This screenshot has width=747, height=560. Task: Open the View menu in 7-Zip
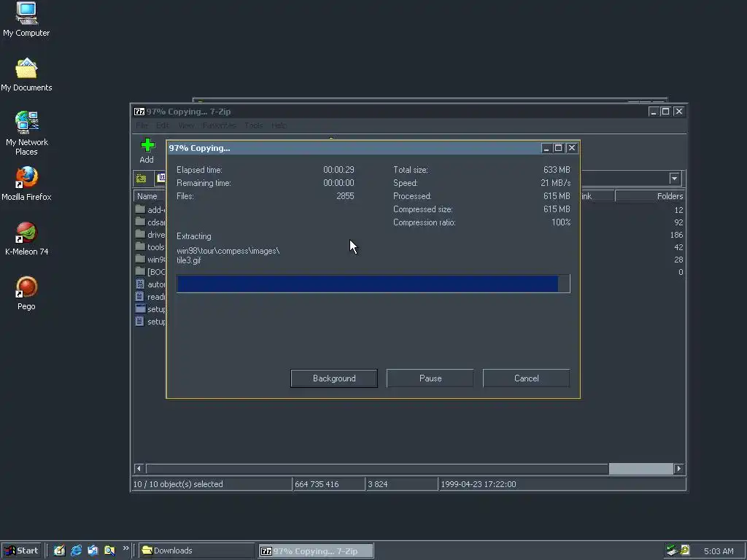tap(186, 125)
